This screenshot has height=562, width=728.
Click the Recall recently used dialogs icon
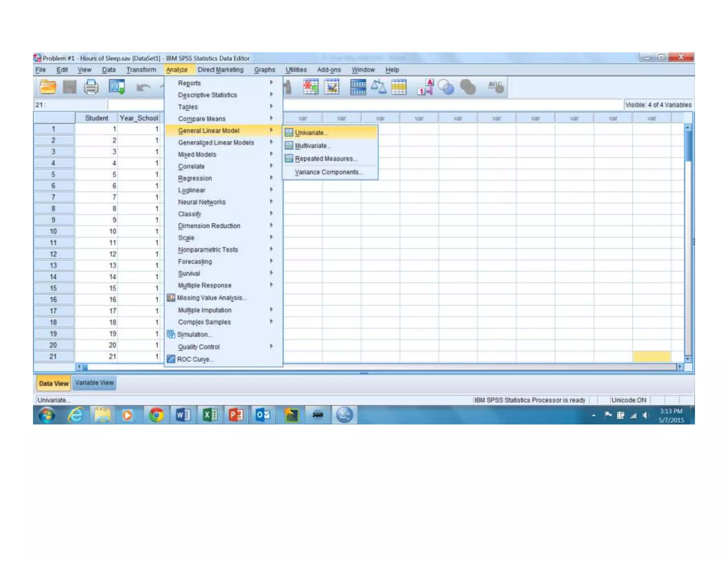(117, 87)
